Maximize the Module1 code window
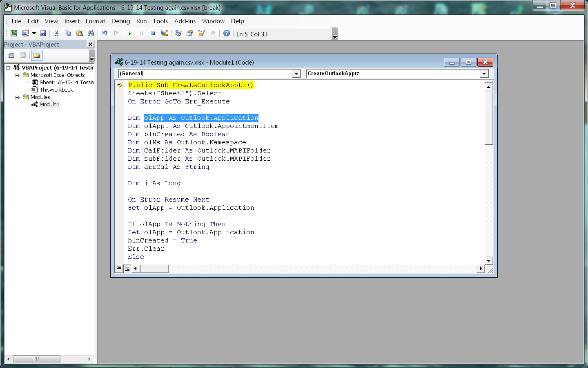The width and height of the screenshot is (588, 368). point(468,62)
